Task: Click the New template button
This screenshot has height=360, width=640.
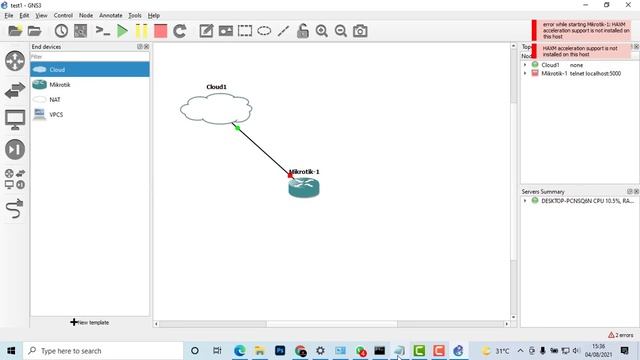Action: point(90,322)
